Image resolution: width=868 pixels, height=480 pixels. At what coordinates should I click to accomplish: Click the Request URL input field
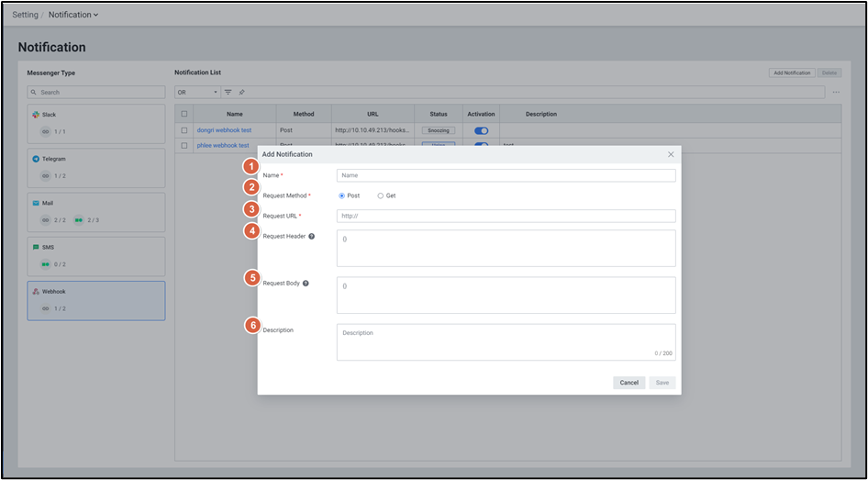click(506, 217)
